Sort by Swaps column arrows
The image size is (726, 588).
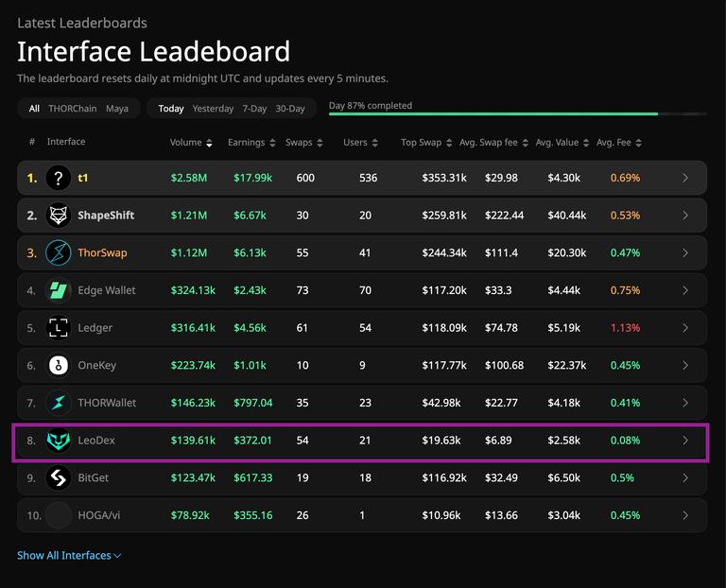(x=320, y=143)
